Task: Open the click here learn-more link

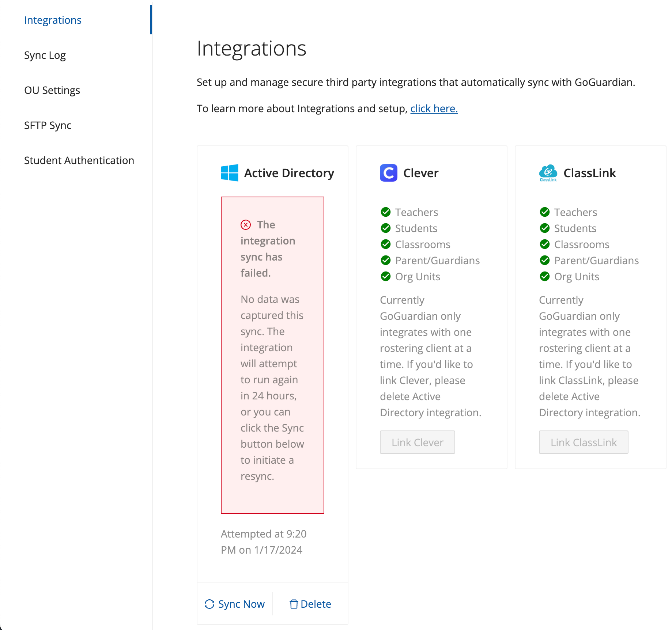Action: coord(434,108)
